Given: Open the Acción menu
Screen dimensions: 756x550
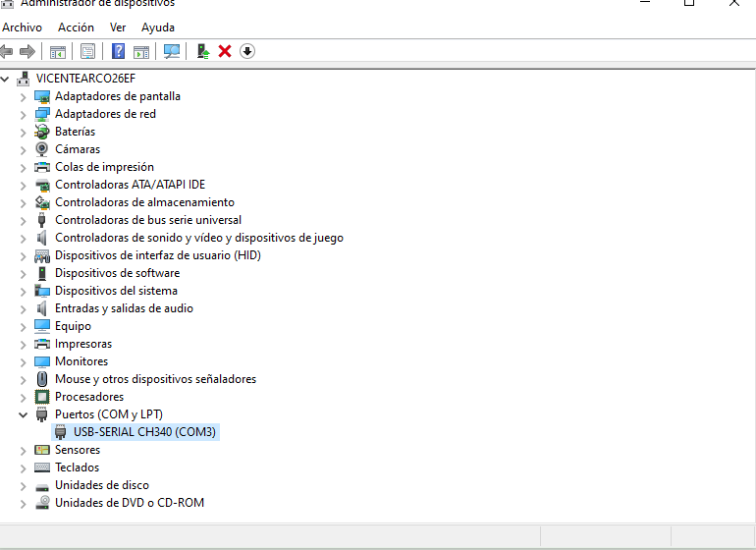Looking at the screenshot, I should pyautogui.click(x=76, y=27).
